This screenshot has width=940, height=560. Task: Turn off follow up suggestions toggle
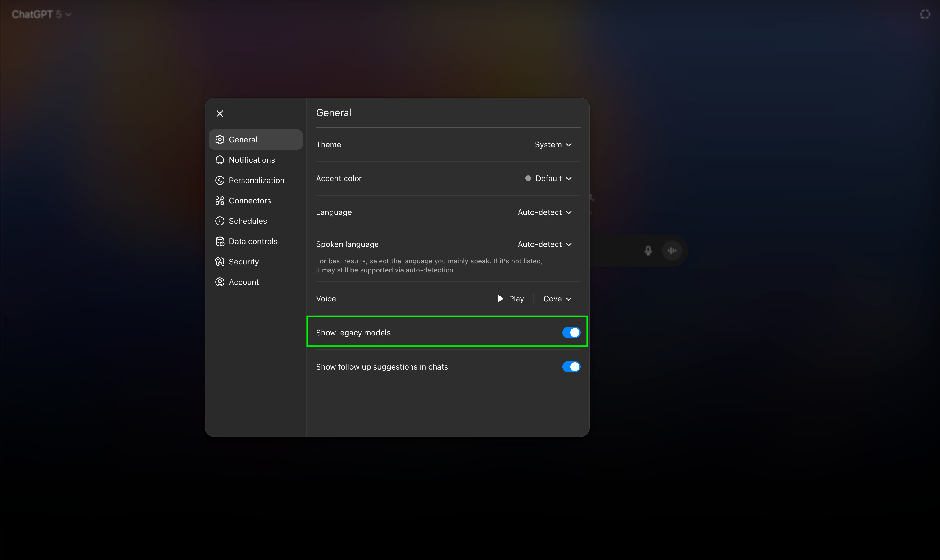point(571,367)
